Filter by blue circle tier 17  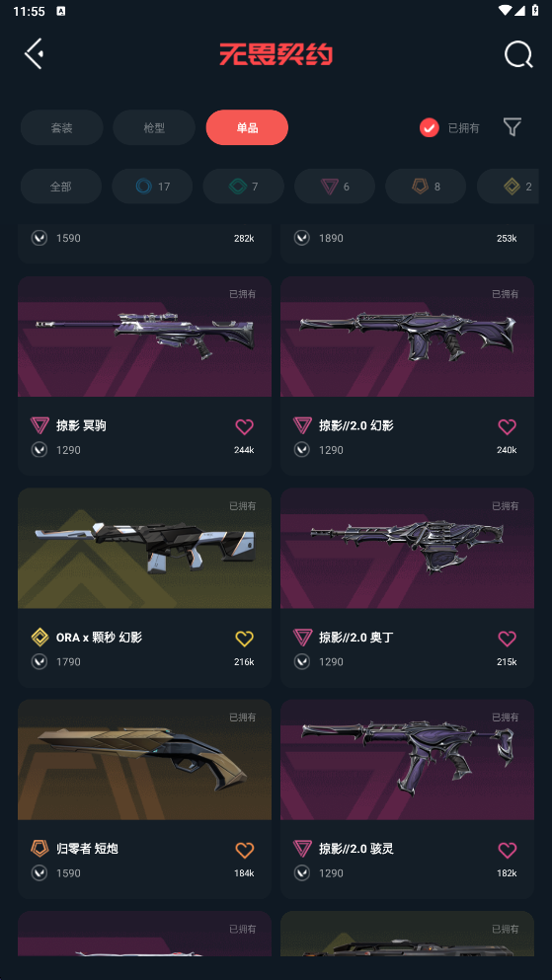[152, 187]
